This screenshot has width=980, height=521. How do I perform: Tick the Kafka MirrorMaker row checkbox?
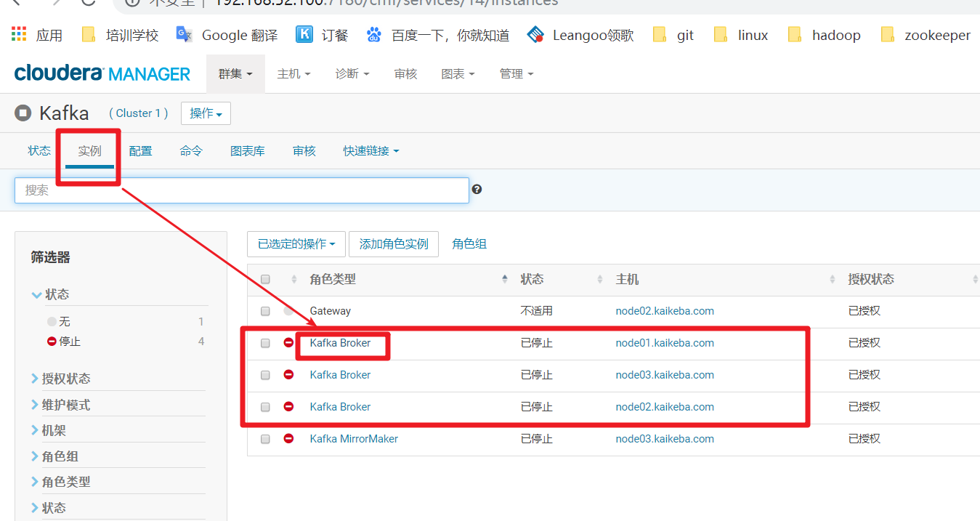click(265, 439)
